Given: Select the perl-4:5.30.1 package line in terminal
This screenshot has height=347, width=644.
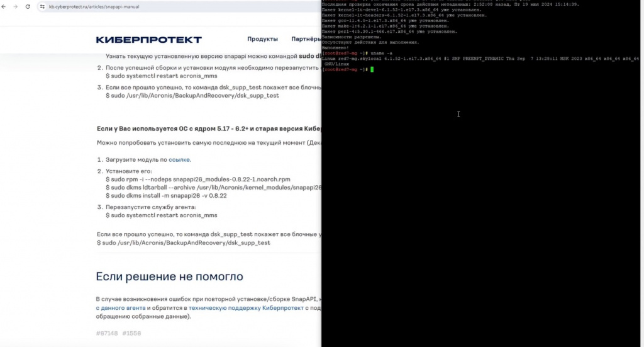Looking at the screenshot, I should [389, 31].
